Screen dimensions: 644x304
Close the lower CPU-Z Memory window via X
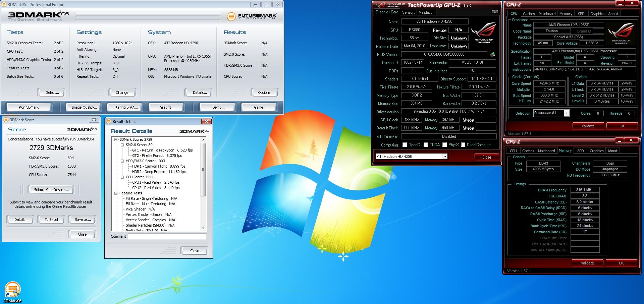pyautogui.click(x=631, y=140)
